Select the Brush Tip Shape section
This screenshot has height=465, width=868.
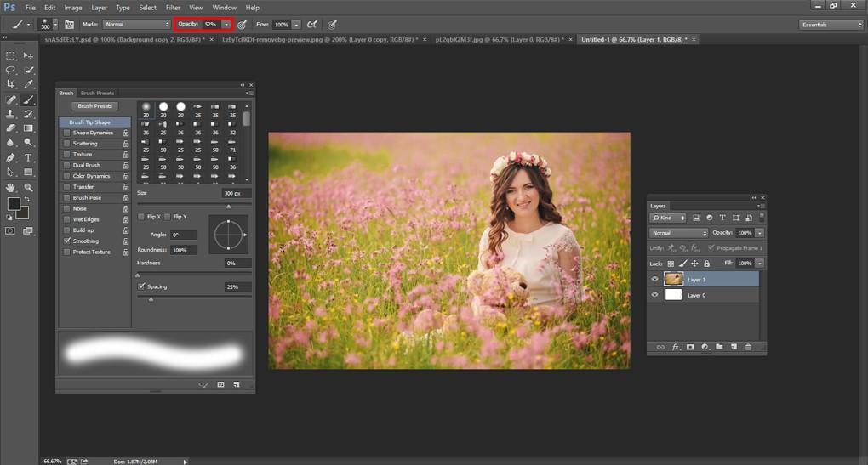pos(94,122)
